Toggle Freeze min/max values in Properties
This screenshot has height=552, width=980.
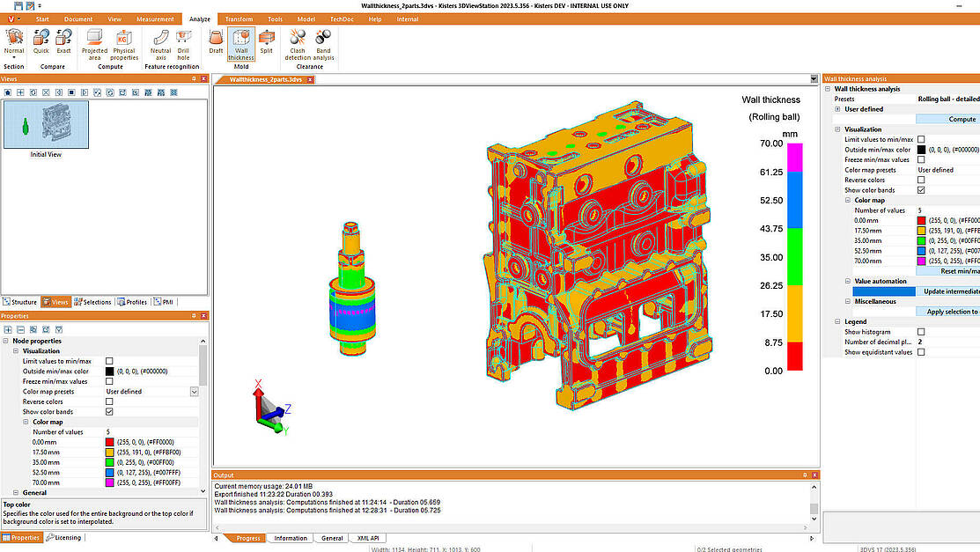[109, 381]
